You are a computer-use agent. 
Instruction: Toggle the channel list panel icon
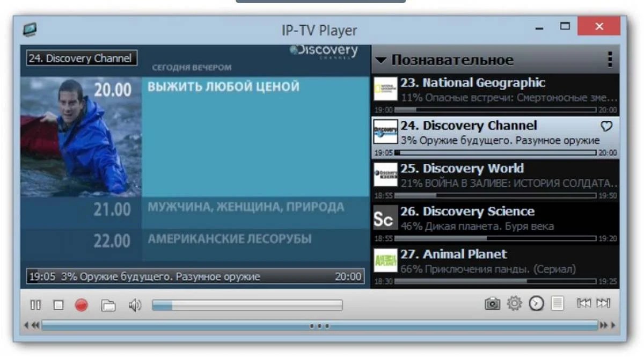(558, 304)
